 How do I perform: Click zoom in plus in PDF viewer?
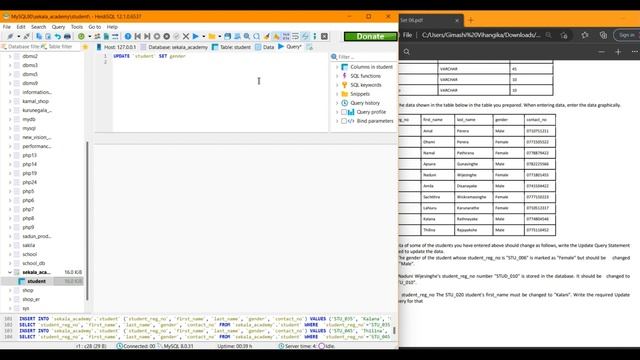coord(618,52)
